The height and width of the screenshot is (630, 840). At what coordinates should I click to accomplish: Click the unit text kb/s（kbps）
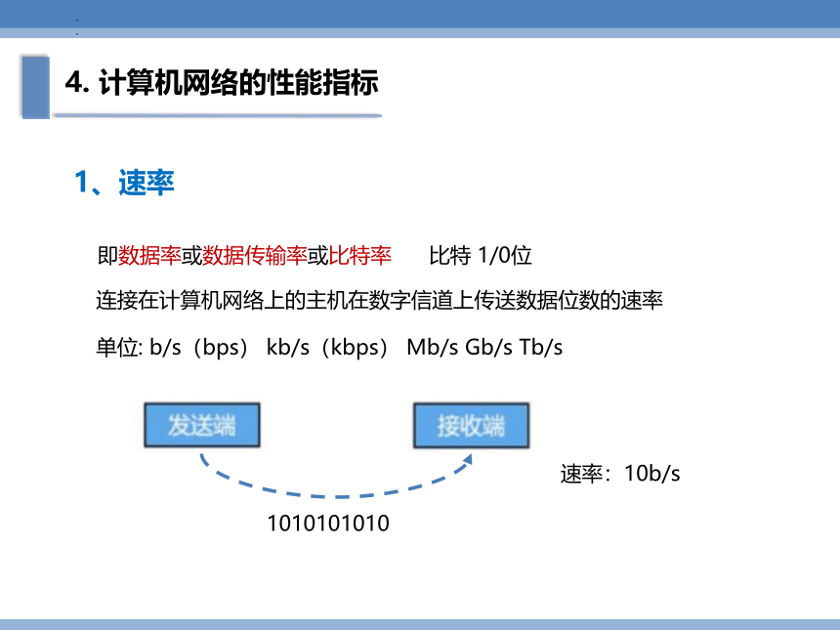tap(328, 348)
